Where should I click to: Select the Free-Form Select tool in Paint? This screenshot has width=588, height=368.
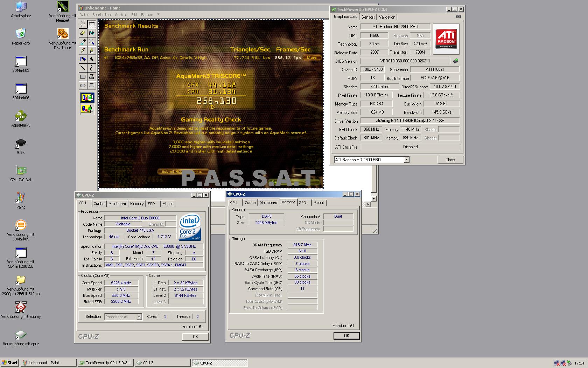click(x=83, y=24)
